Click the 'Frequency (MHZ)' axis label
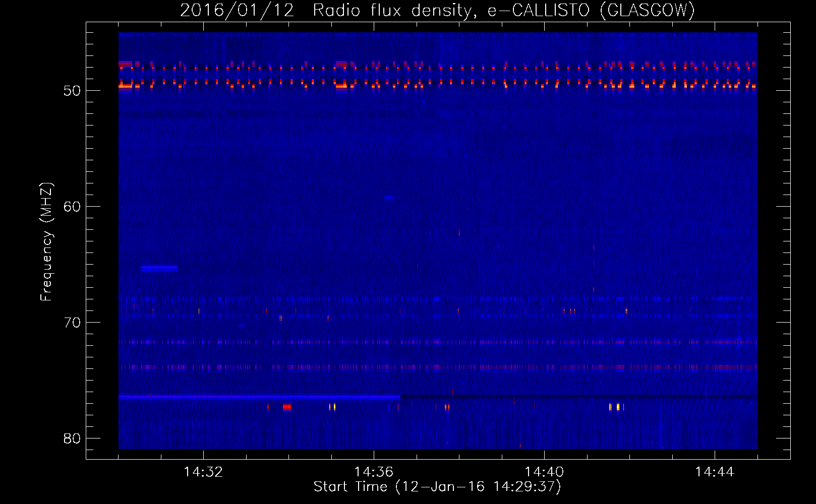 coord(46,242)
